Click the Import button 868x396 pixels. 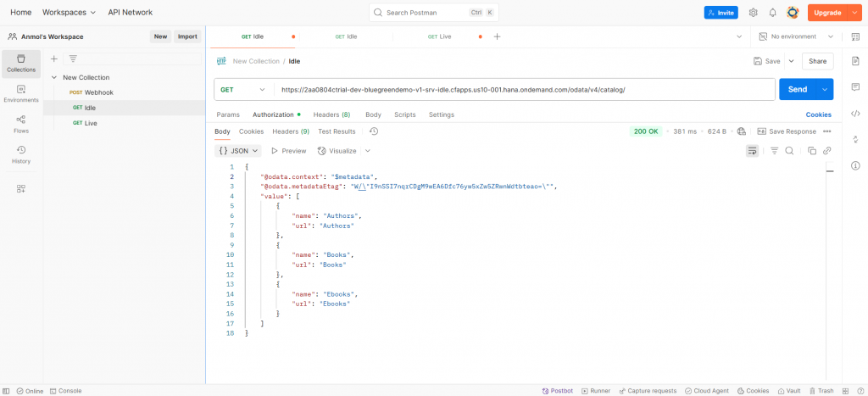point(187,36)
